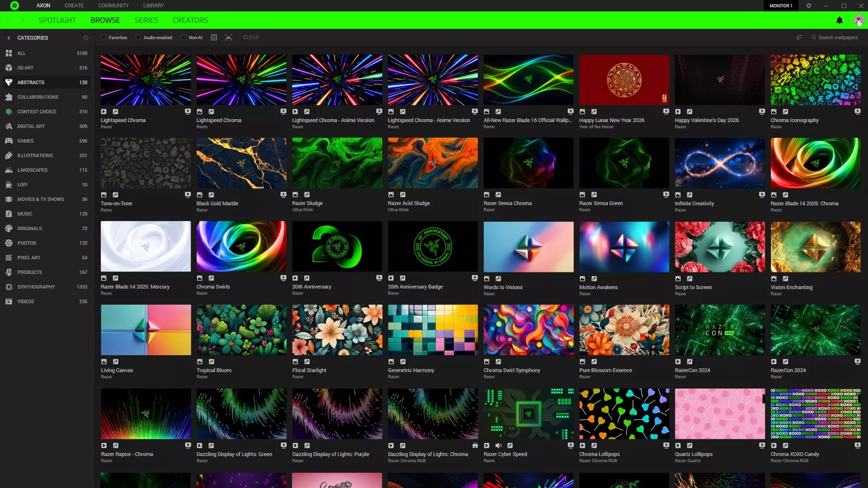Click the share icon under Quartz Lollipops
The width and height of the screenshot is (868, 488).
coord(689,446)
